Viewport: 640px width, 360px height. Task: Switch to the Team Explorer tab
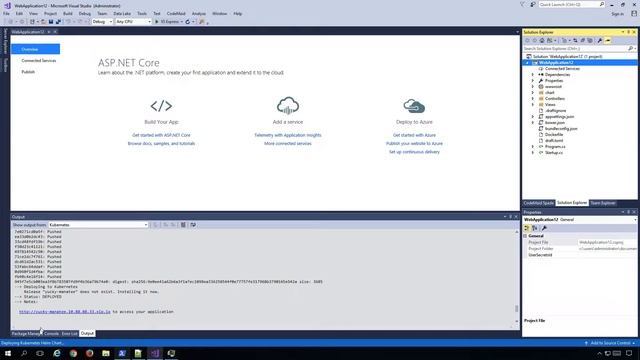(x=603, y=203)
